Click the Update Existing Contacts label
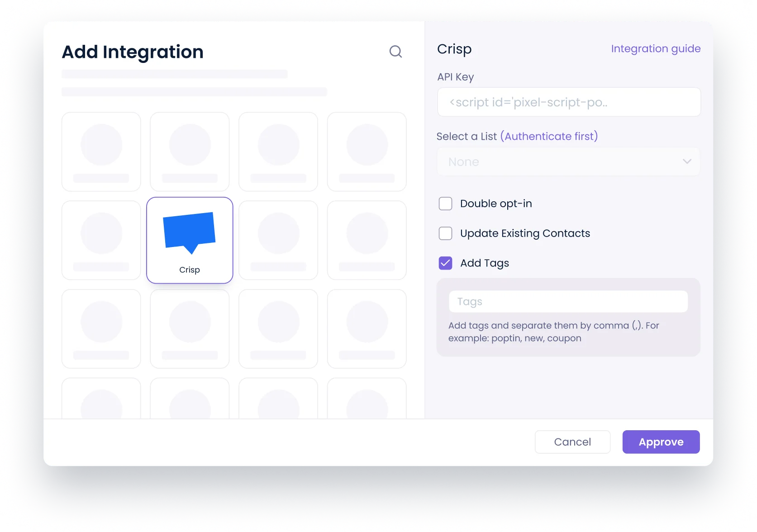 pyautogui.click(x=525, y=233)
